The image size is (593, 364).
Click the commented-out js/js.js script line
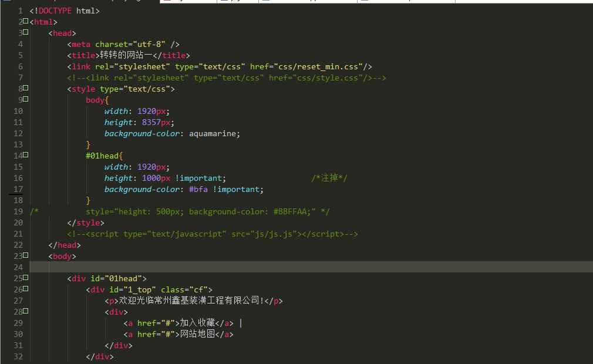[x=213, y=234]
